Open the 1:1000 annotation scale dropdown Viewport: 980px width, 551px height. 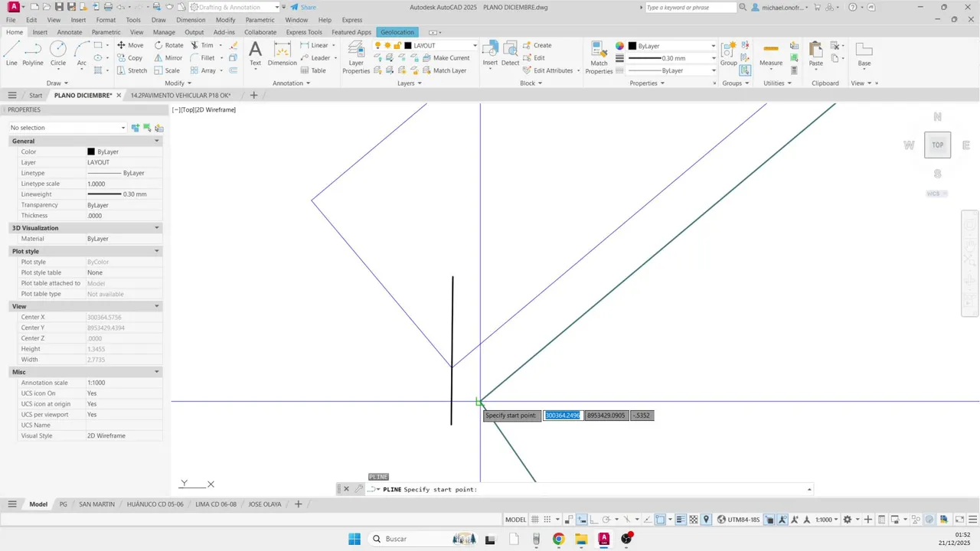tap(827, 520)
